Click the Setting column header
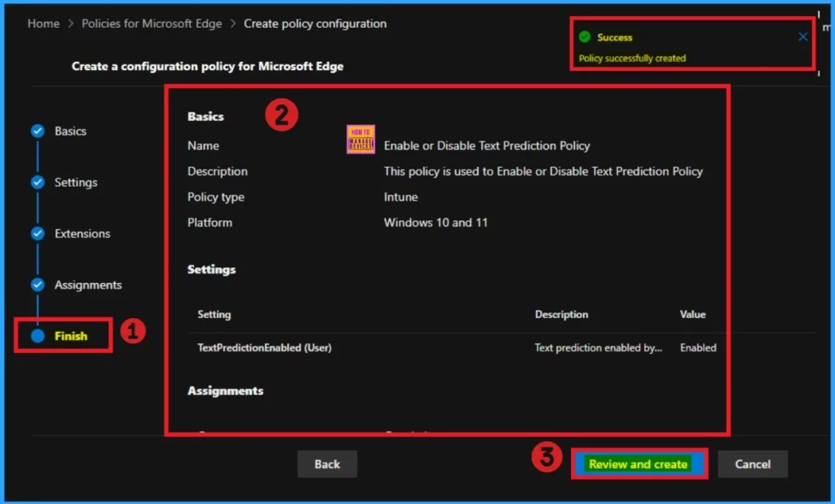 tap(214, 314)
